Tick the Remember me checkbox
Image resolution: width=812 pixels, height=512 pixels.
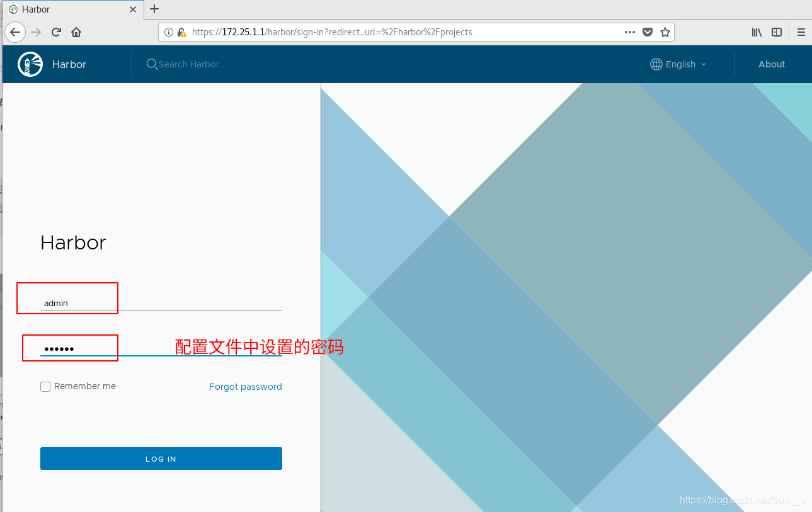coord(45,387)
